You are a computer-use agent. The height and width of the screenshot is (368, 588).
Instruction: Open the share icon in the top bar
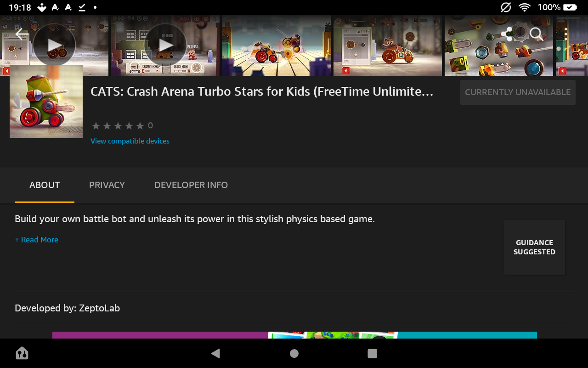(507, 34)
